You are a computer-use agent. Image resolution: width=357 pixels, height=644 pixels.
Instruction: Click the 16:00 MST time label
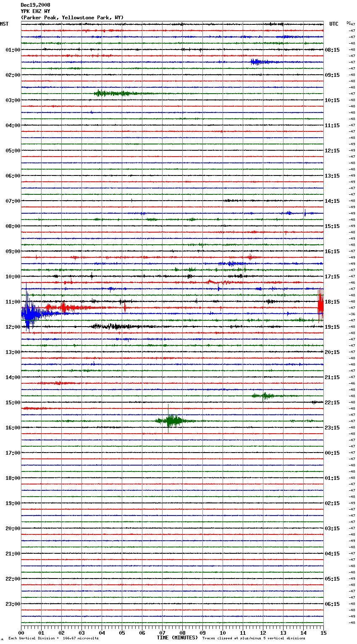click(x=13, y=428)
